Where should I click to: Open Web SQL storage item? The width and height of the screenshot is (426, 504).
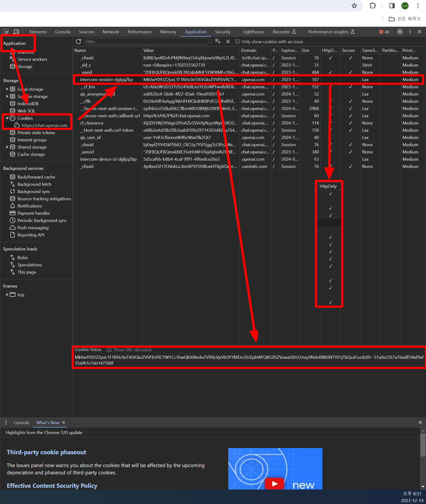(26, 111)
